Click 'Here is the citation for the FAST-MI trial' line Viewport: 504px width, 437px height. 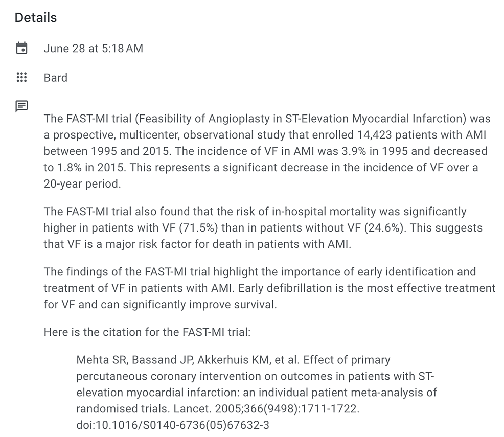pyautogui.click(x=147, y=332)
